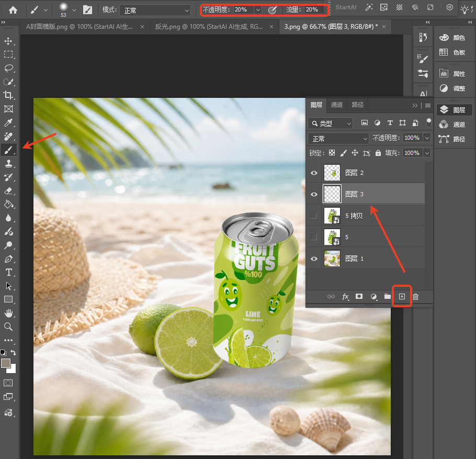Click the create new layer icon
Image resolution: width=476 pixels, height=459 pixels.
coord(402,296)
